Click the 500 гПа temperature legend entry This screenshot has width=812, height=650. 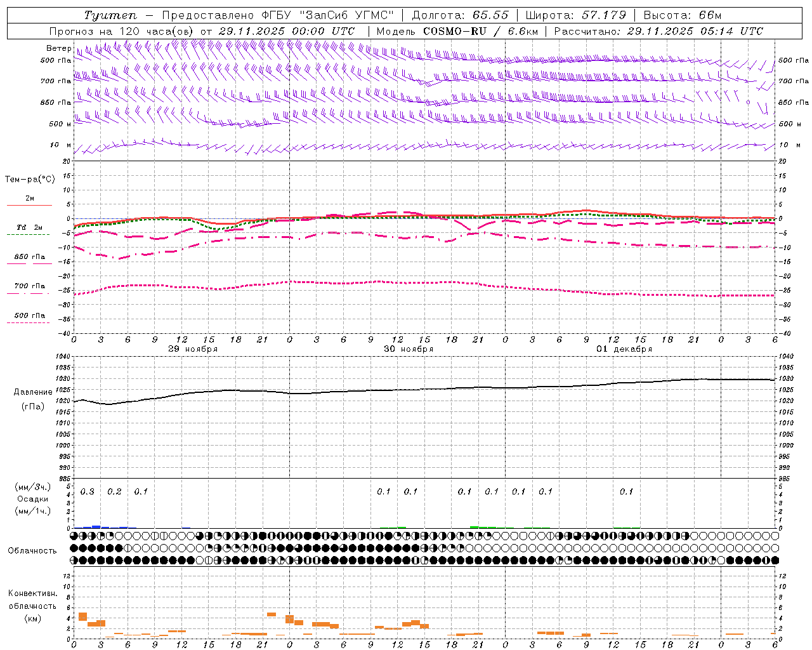pyautogui.click(x=29, y=315)
